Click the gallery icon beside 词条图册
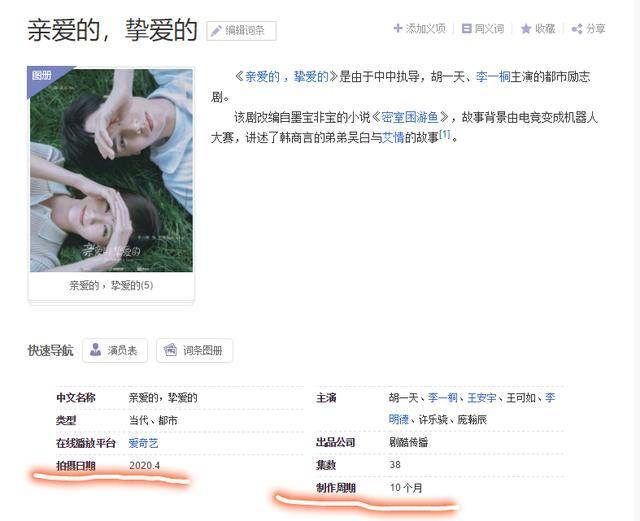Screen dimensions: 640x521 coord(170,350)
